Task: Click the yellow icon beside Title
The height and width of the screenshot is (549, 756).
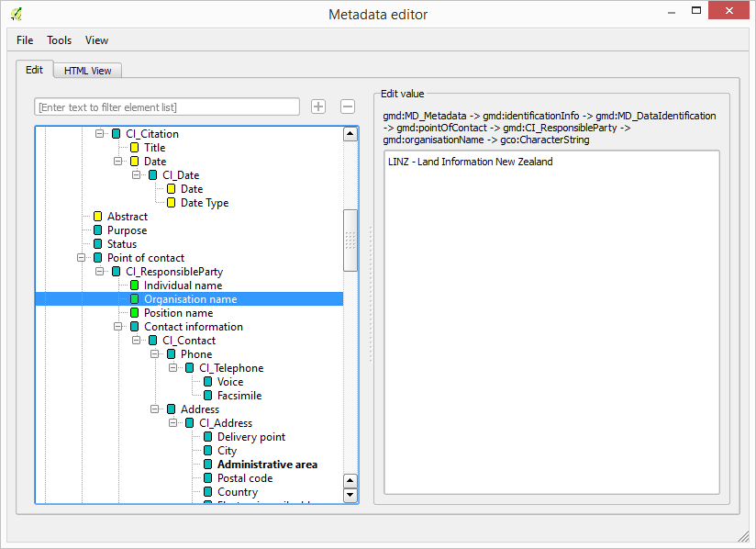Action: coord(135,148)
